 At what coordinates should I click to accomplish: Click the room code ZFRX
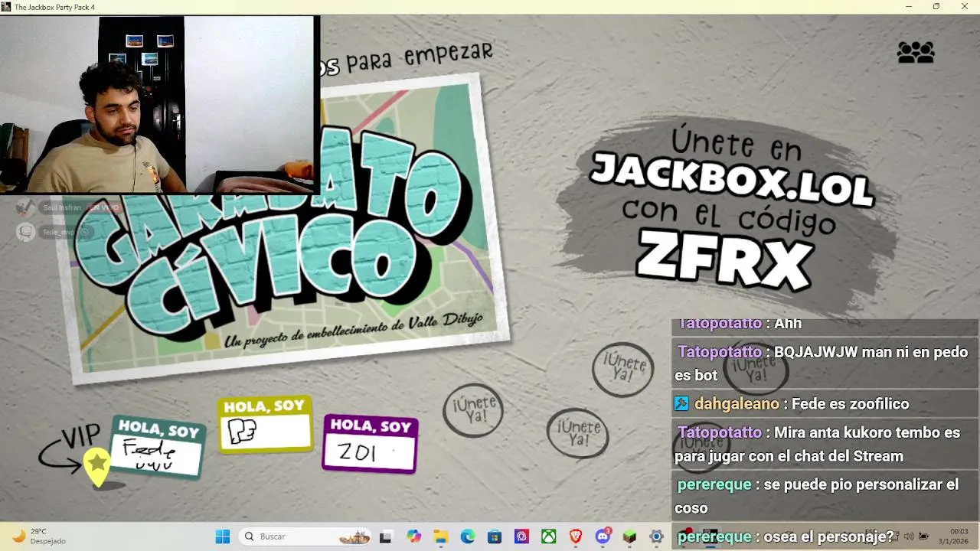click(724, 259)
